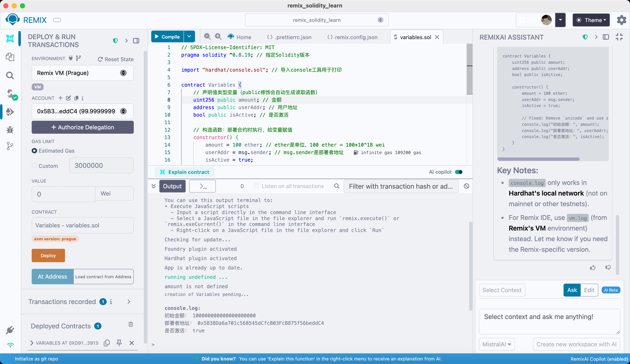This screenshot has width=630, height=364.
Task: Close the variables.sol tab
Action: click(x=437, y=37)
